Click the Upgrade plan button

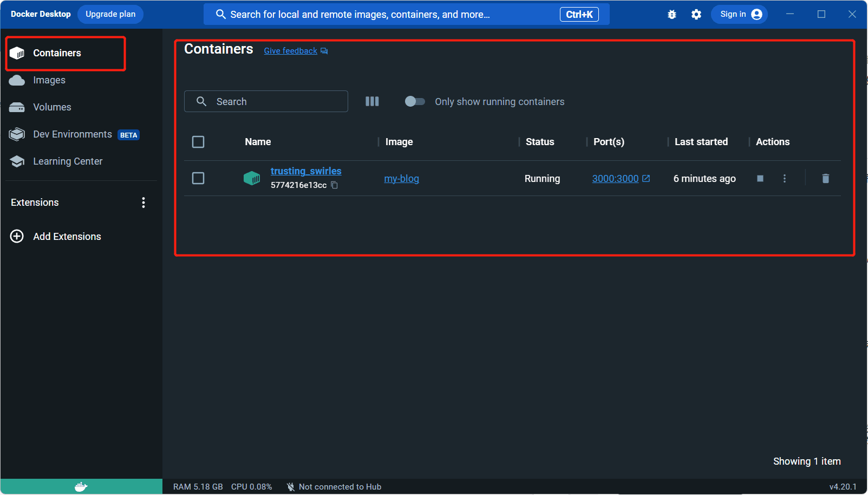point(110,14)
